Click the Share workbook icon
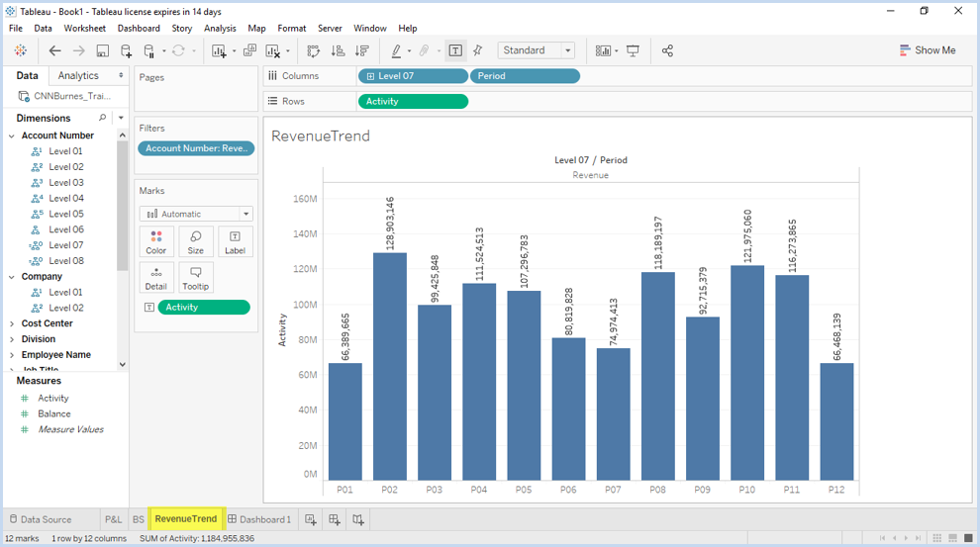 667,50
